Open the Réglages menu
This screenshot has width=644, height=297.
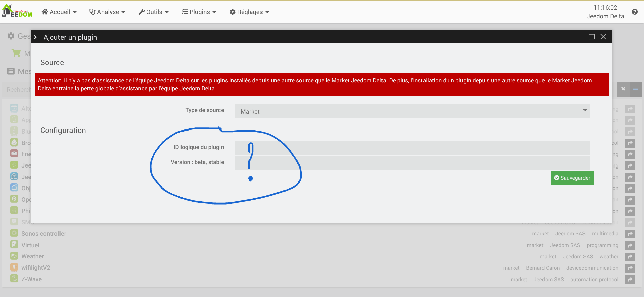click(x=249, y=12)
